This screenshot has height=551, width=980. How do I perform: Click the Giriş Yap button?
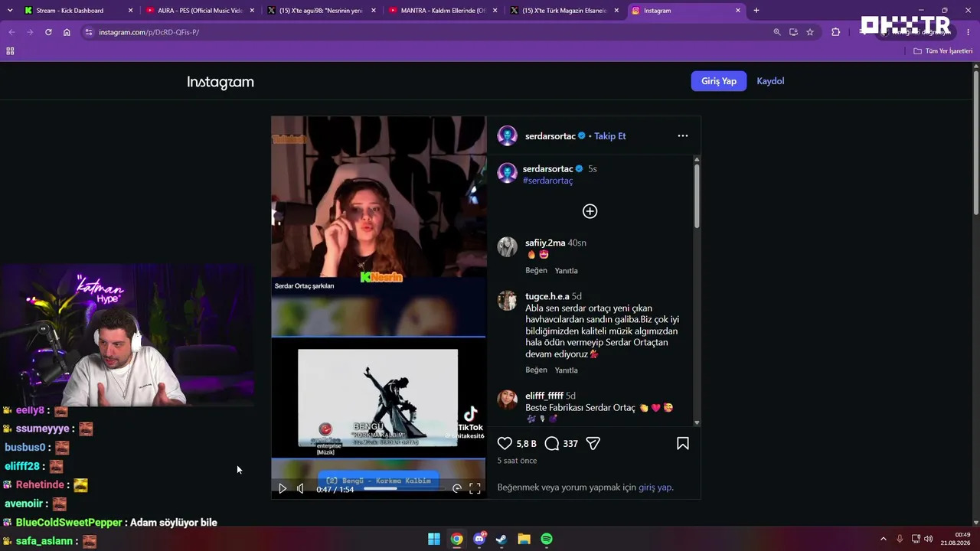click(719, 81)
